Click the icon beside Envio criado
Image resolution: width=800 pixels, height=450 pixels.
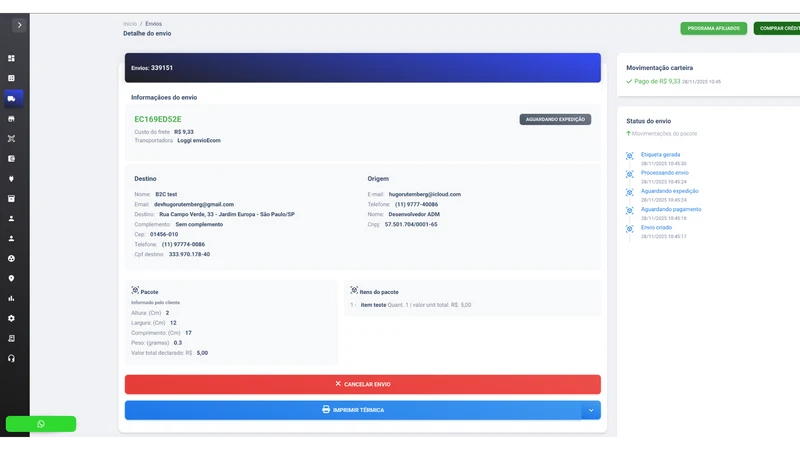point(630,229)
